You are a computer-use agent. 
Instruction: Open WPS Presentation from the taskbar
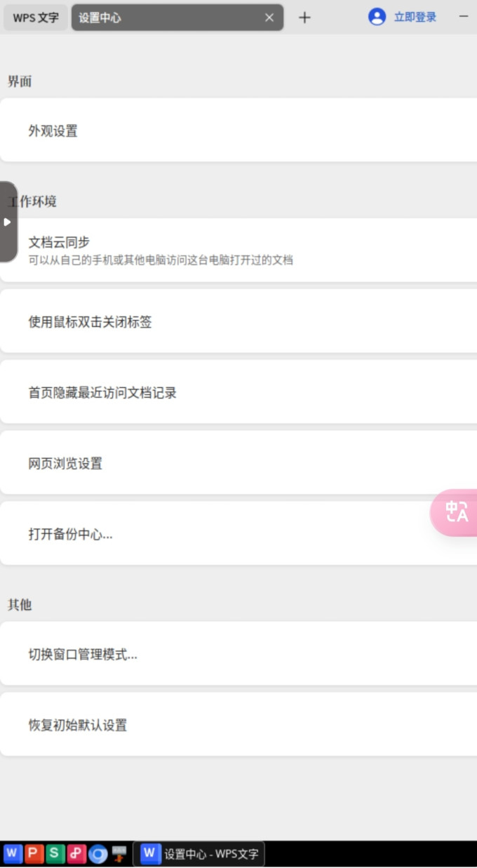33,854
